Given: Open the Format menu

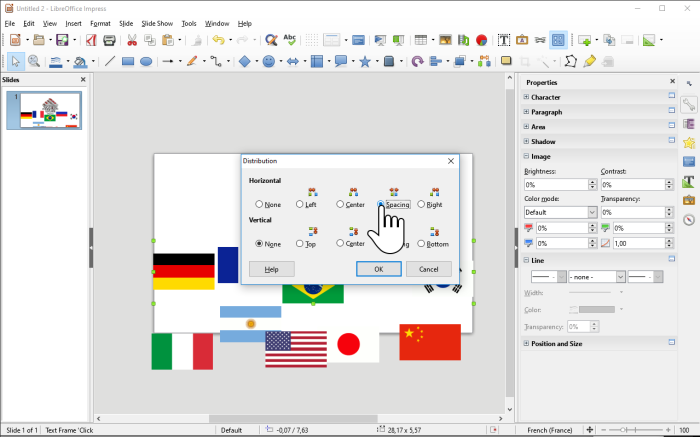Looking at the screenshot, I should 100,23.
